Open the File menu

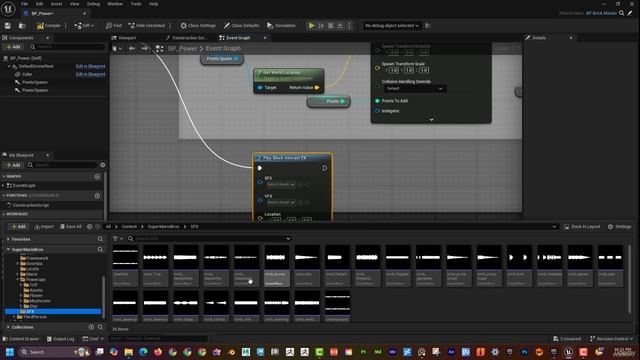point(24,4)
